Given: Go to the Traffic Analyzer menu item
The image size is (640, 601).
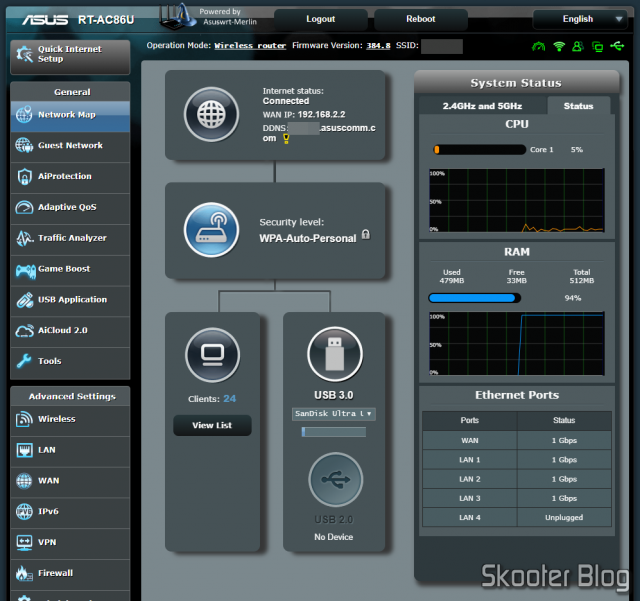Looking at the screenshot, I should pos(70,238).
